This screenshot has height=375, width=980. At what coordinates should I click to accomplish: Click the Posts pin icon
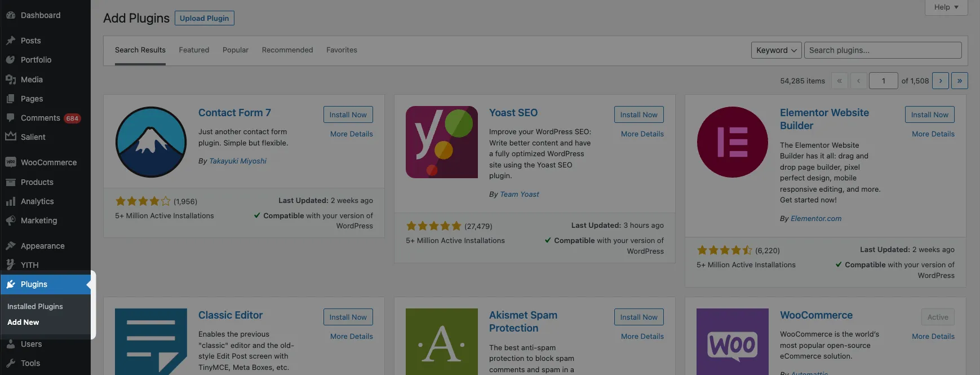click(11, 41)
